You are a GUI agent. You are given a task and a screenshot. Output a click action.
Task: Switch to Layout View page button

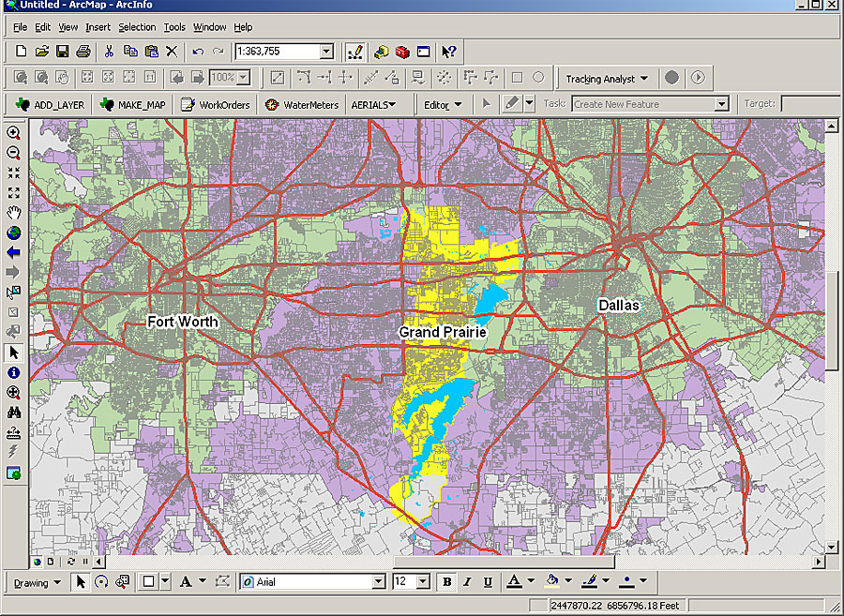point(51,561)
